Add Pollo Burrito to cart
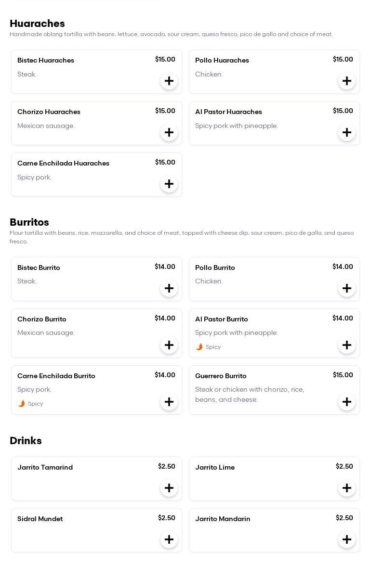This screenshot has width=371, height=588. (347, 288)
